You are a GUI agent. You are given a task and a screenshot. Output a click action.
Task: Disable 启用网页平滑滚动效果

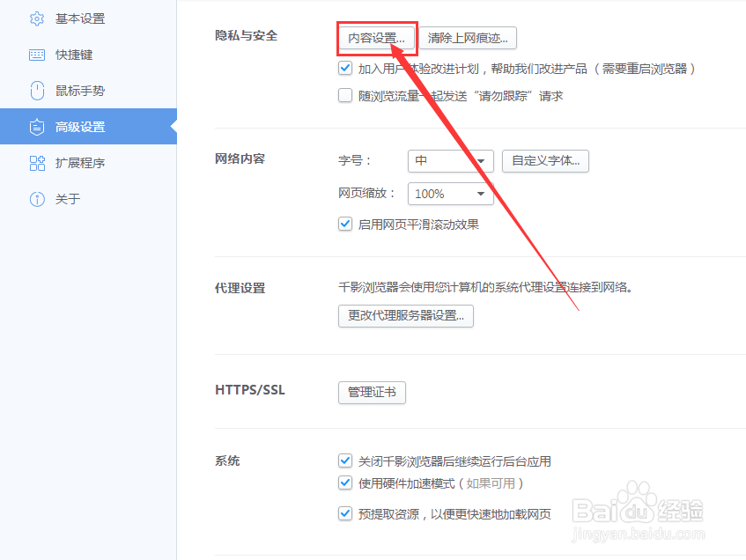pos(345,224)
